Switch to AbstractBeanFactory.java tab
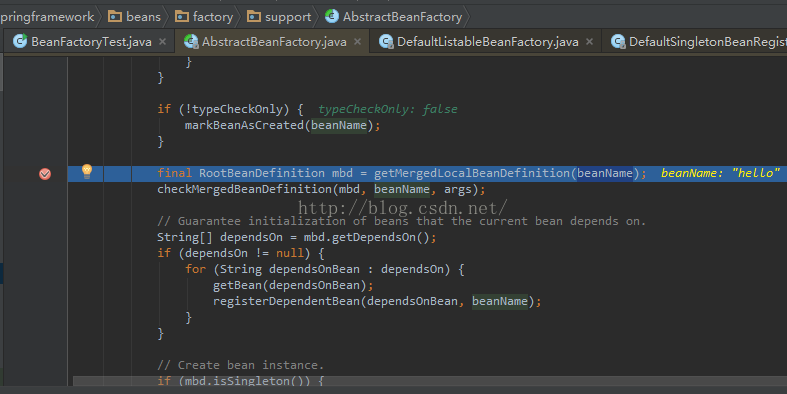This screenshot has width=787, height=394. [274, 42]
